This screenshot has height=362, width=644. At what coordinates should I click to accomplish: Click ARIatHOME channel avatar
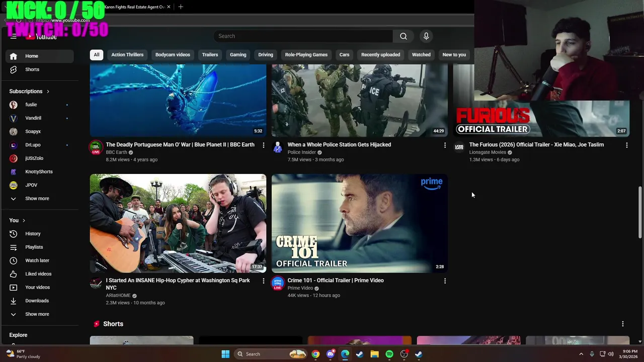tap(96, 283)
